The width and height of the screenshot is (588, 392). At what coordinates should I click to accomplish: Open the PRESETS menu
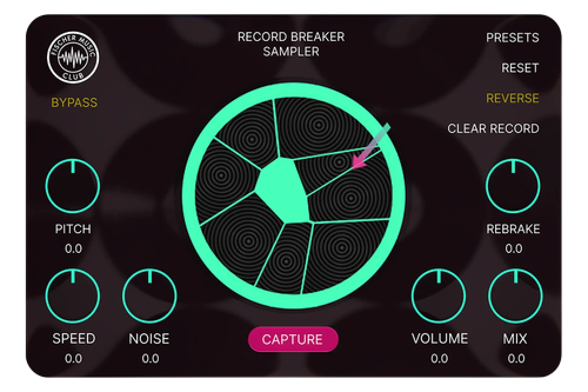pyautogui.click(x=512, y=38)
